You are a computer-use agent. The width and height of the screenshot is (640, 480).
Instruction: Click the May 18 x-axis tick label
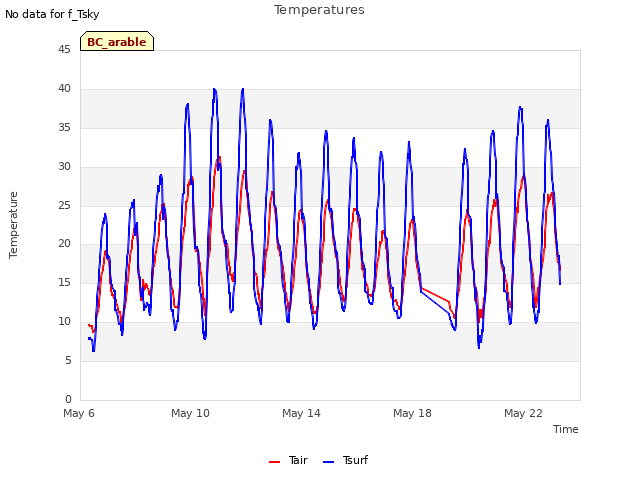[412, 413]
